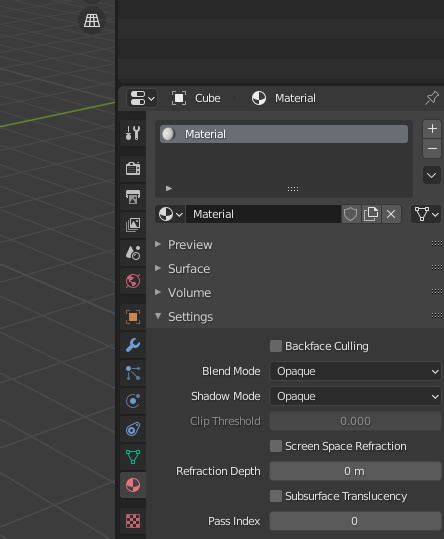Image resolution: width=444 pixels, height=539 pixels.
Task: Remove the selected material slot
Action: pos(432,149)
